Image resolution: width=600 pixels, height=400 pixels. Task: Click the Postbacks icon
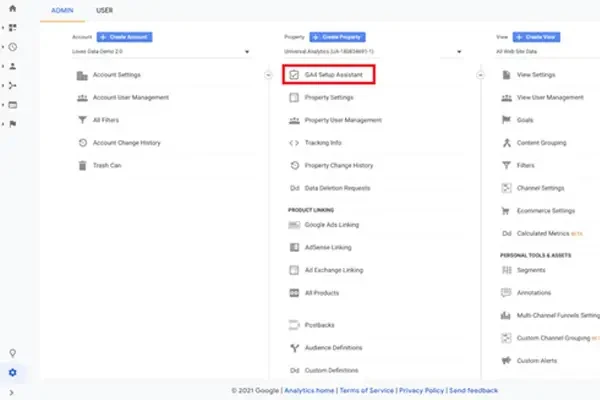pyautogui.click(x=294, y=325)
